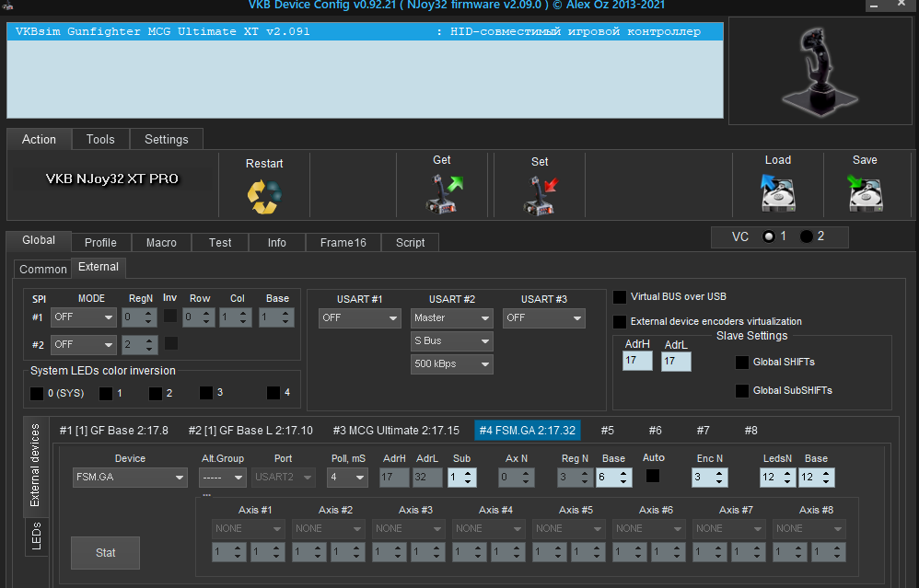Select VC radio option 2

click(x=807, y=236)
